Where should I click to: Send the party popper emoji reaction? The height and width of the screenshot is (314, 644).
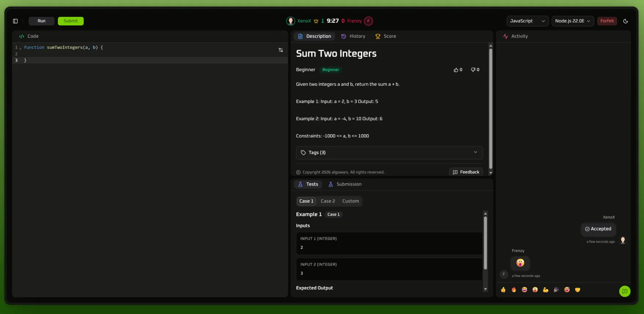pyautogui.click(x=556, y=290)
